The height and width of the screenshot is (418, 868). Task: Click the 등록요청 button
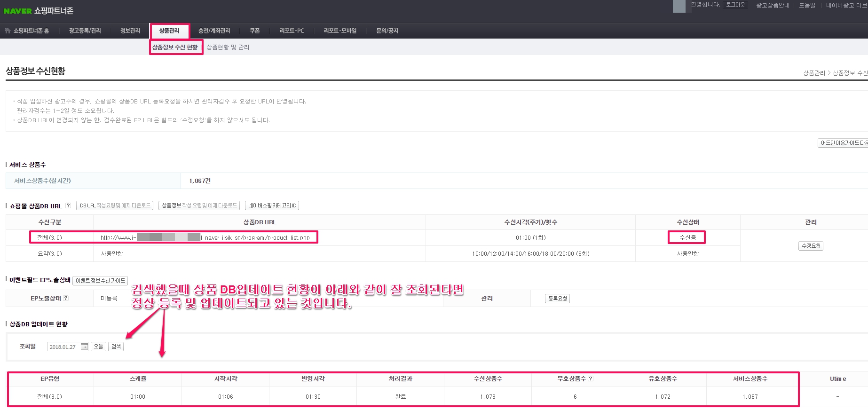point(557,299)
